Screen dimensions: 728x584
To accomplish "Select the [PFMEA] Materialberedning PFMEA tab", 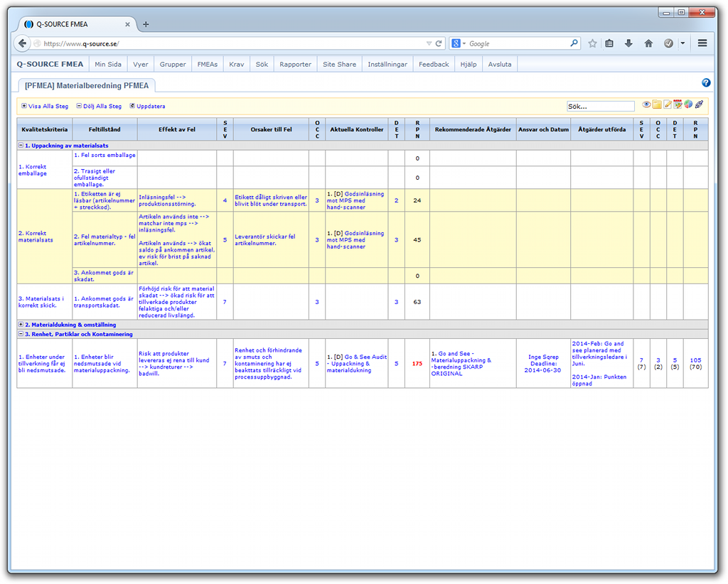I will [87, 85].
